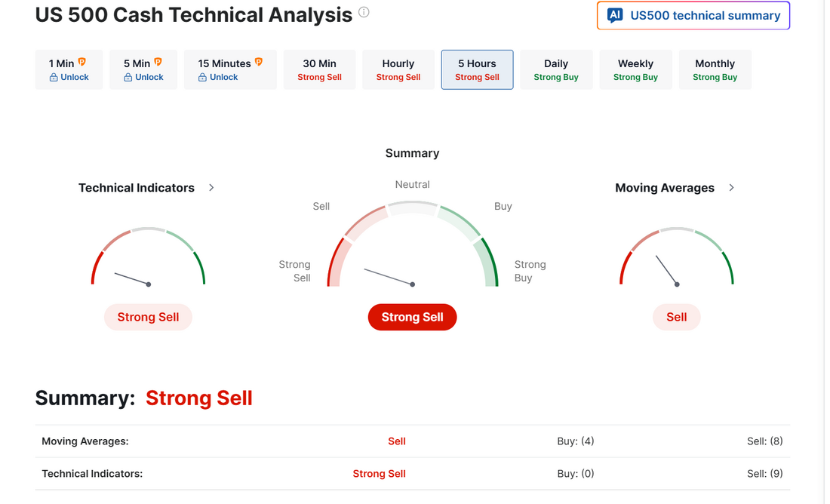Viewport: 830px width, 504px height.
Task: Click the lock icon under 1 Min
Action: (54, 78)
